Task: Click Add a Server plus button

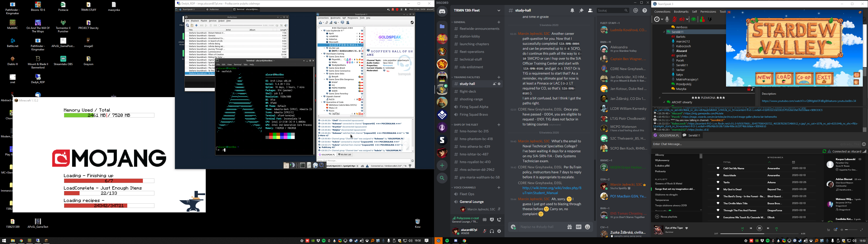Action: (442, 165)
